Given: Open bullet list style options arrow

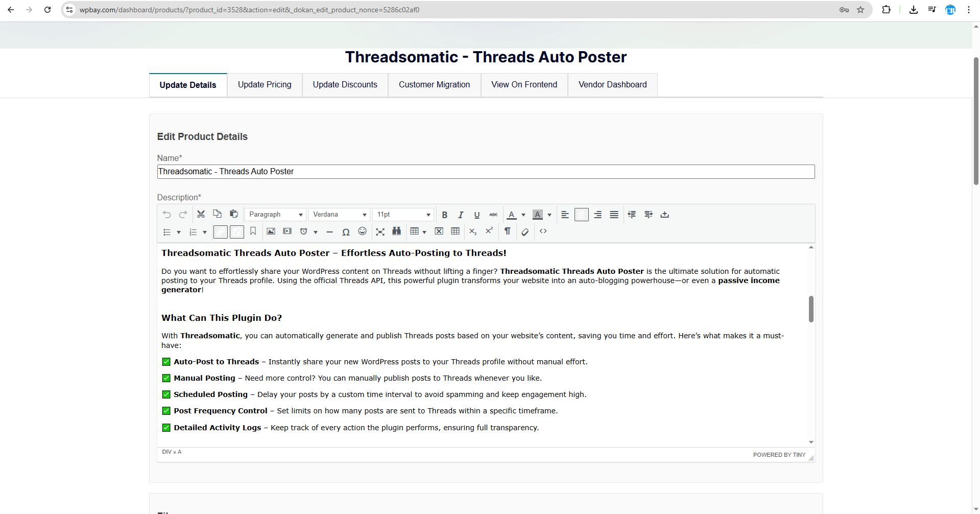Looking at the screenshot, I should point(179,232).
